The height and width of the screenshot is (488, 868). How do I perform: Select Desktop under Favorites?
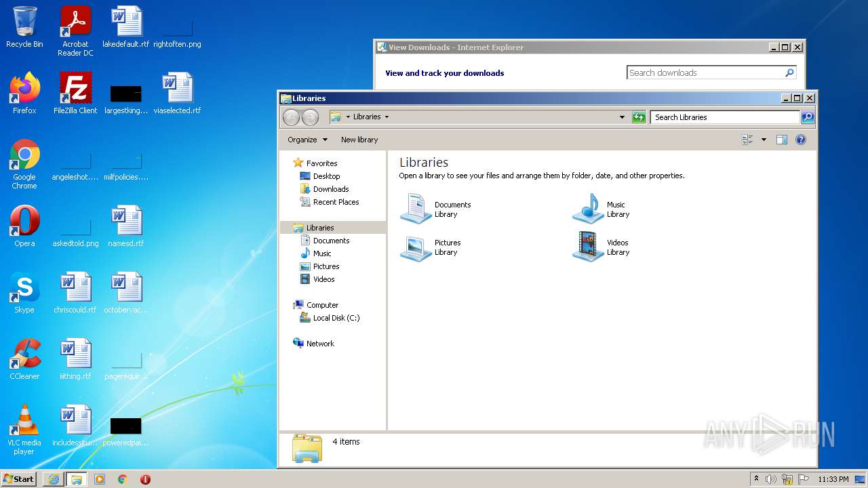(x=326, y=176)
